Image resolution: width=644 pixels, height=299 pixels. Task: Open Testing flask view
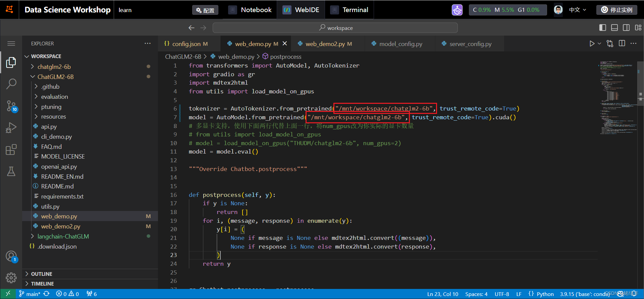coord(11,171)
